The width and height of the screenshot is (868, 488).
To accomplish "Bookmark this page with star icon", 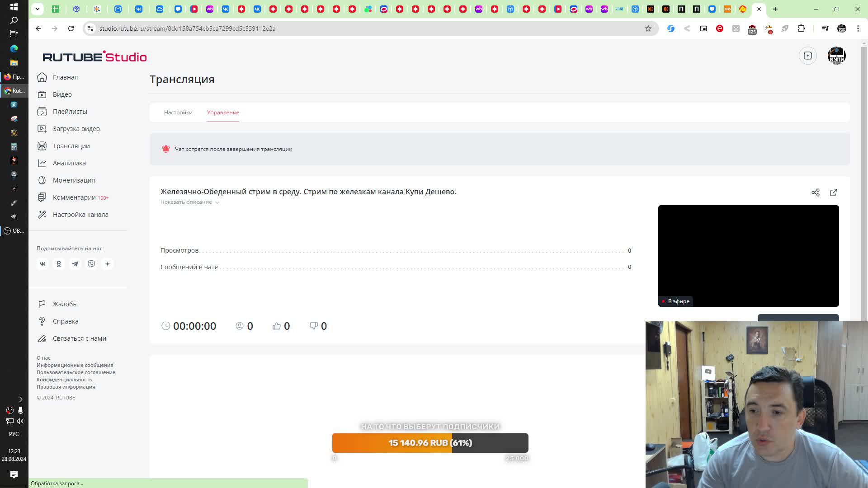I will point(648,28).
